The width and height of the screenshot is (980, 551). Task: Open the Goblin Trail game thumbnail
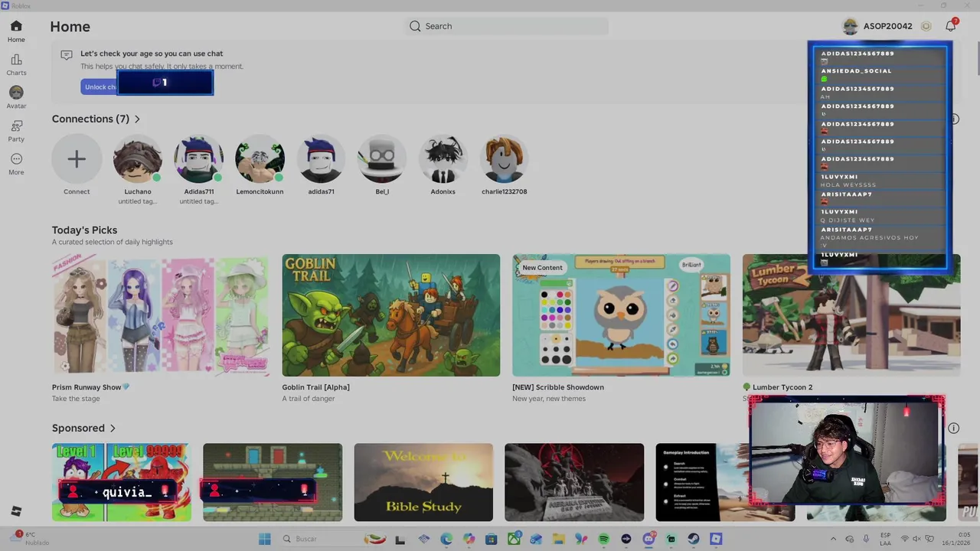[390, 315]
